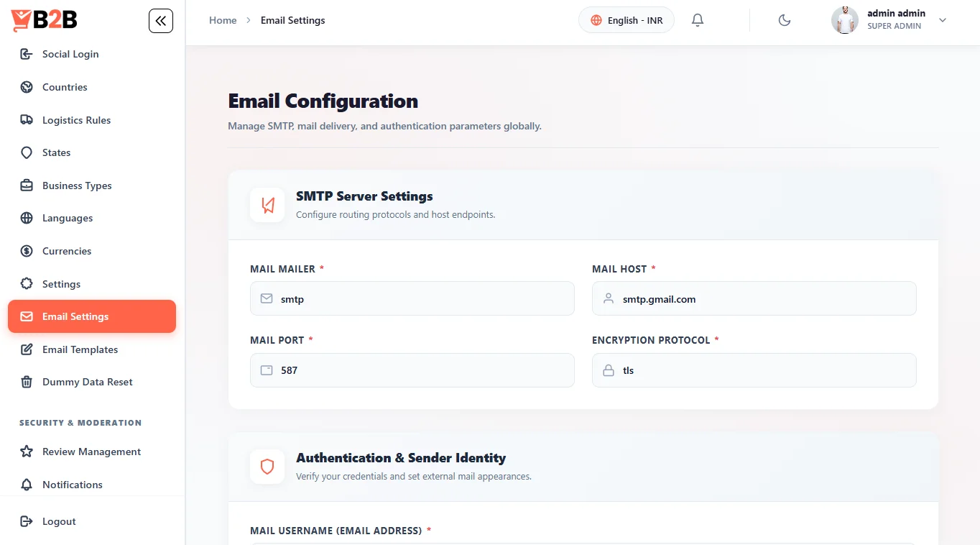Click the Mail Port field with 587
The height and width of the screenshot is (545, 980).
412,370
